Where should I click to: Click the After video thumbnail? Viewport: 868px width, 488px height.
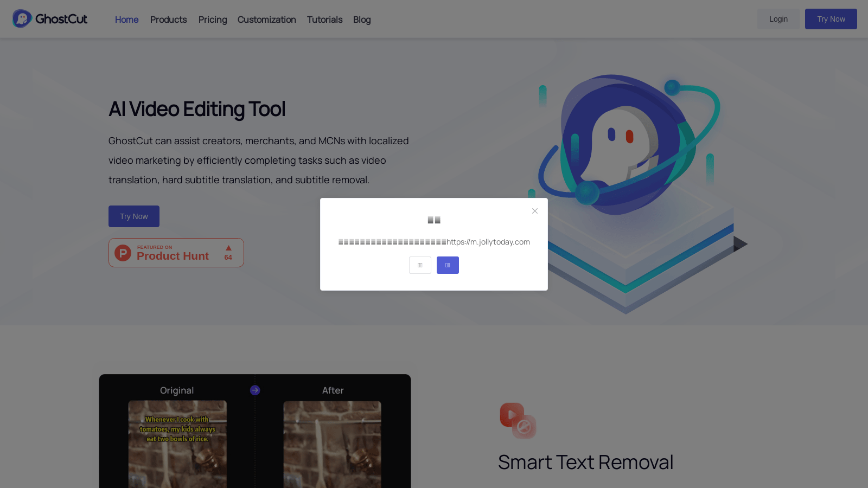click(332, 444)
